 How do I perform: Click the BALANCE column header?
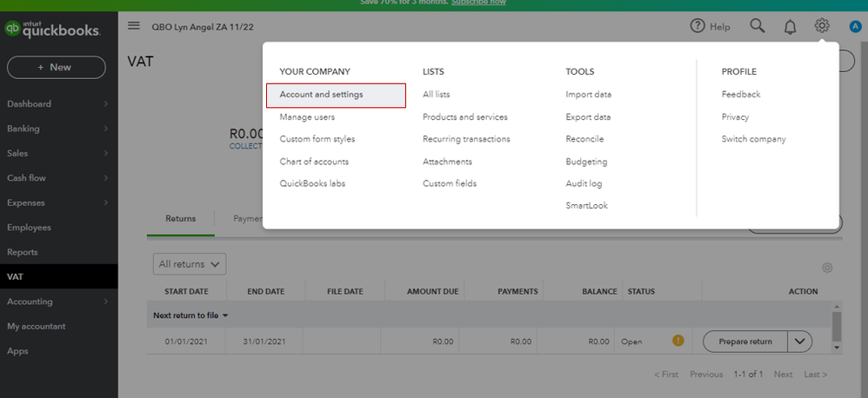coord(599,291)
